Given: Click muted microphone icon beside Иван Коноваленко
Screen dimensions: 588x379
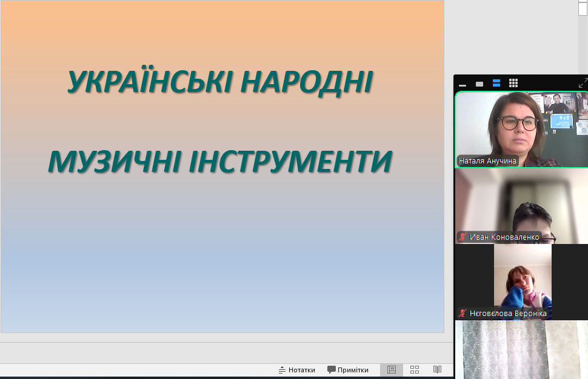Looking at the screenshot, I should point(463,237).
